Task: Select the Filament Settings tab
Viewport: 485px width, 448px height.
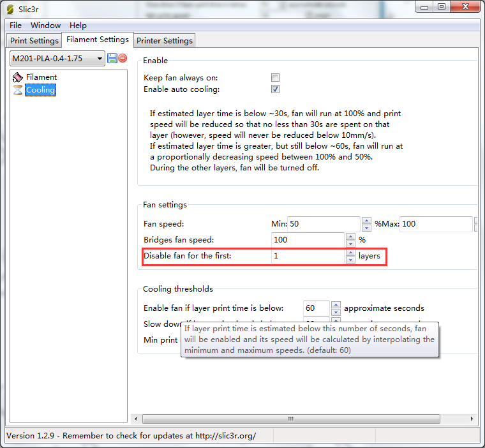Action: pyautogui.click(x=98, y=40)
